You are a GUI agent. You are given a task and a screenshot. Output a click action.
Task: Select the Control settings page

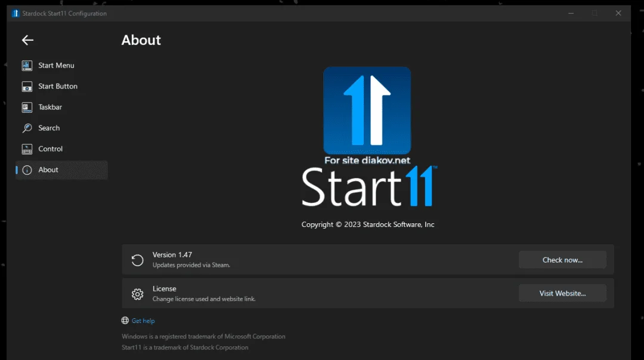(61, 149)
